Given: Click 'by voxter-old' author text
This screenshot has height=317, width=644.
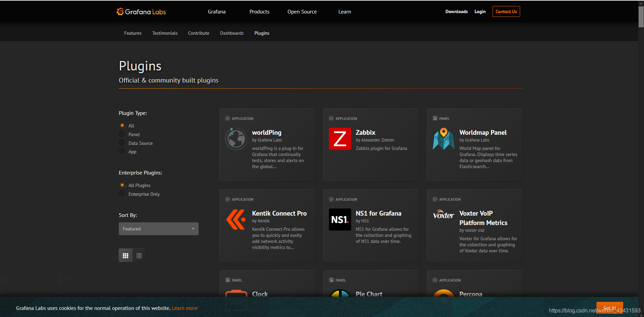Looking at the screenshot, I should [472, 230].
